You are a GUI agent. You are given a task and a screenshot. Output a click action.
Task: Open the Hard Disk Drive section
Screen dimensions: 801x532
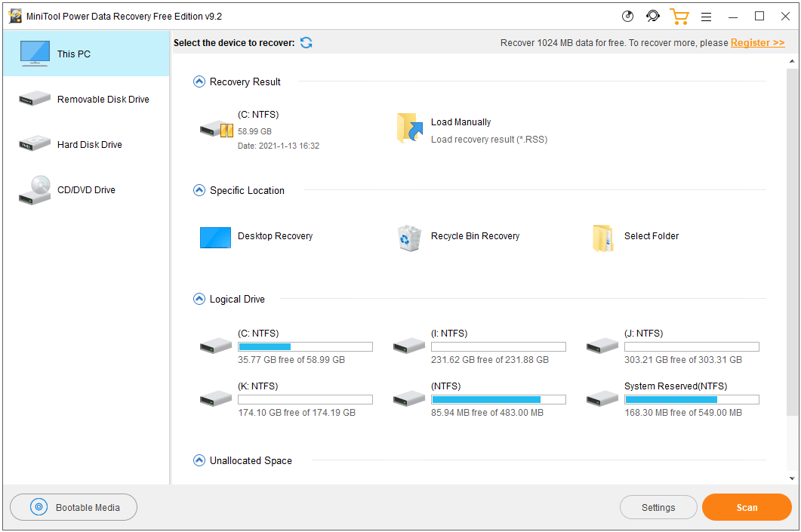pyautogui.click(x=91, y=144)
